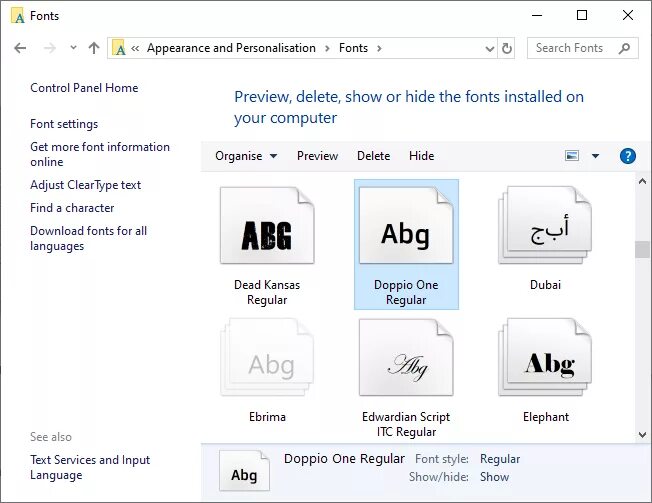Click Preview in the toolbar
This screenshot has height=503, width=652.
[x=317, y=156]
